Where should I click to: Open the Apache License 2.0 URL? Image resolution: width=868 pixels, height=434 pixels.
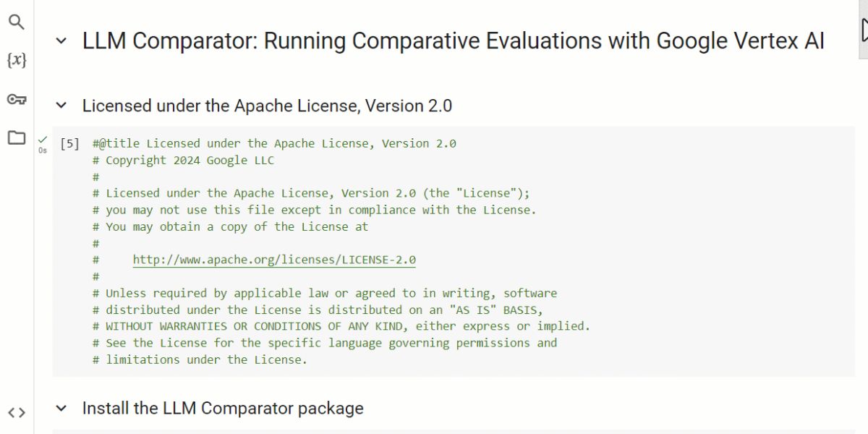point(274,259)
